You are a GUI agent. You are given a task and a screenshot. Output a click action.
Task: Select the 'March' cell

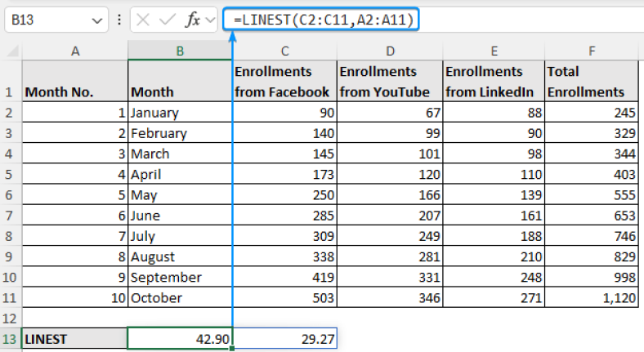pyautogui.click(x=180, y=154)
